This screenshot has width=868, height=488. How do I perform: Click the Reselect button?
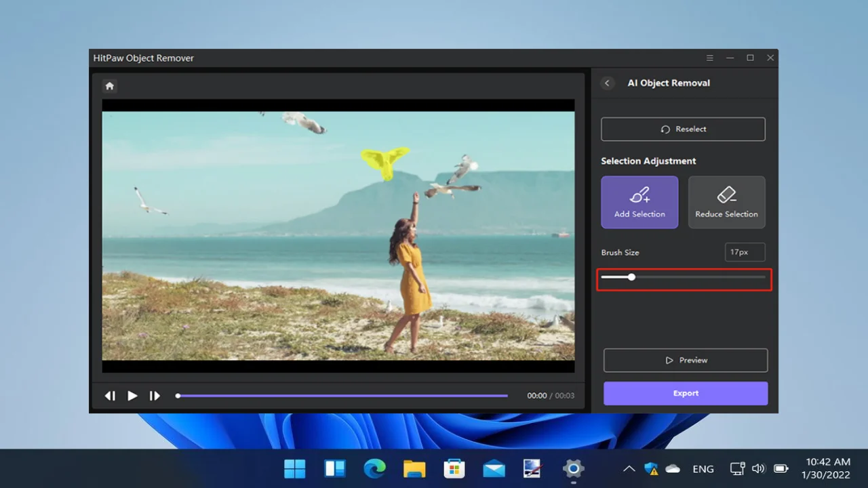click(x=683, y=129)
